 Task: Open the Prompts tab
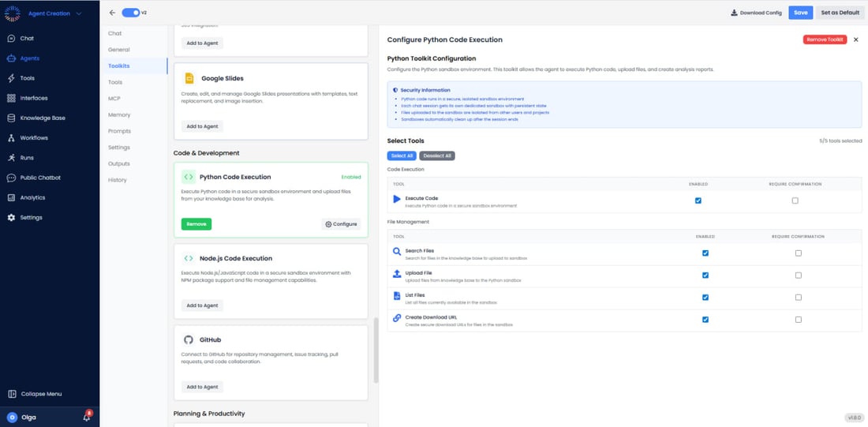[120, 131]
